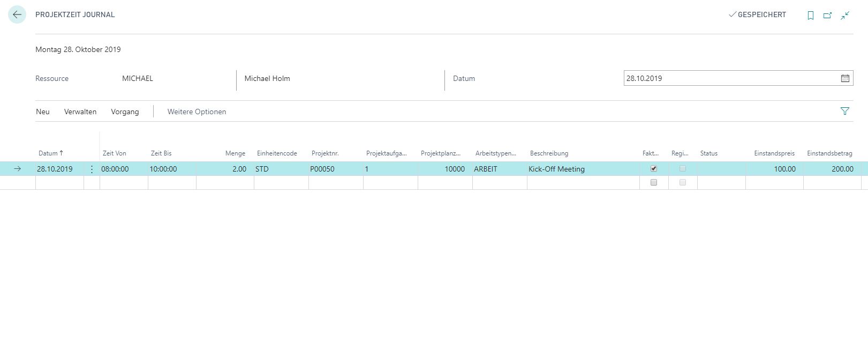Select the date cell 28.10.2019 in the grid
The width and height of the screenshot is (868, 341).
[59, 169]
